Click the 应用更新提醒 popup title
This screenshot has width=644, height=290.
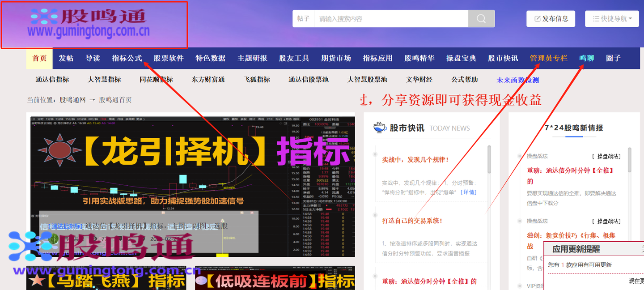click(x=576, y=249)
